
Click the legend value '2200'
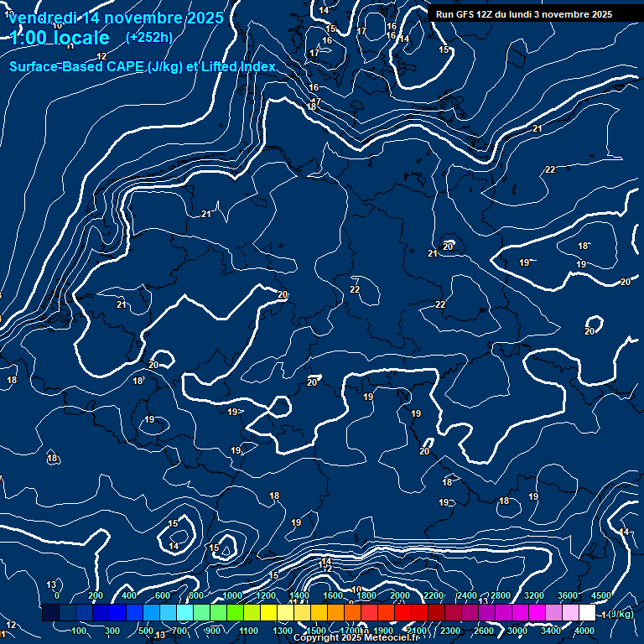click(434, 595)
